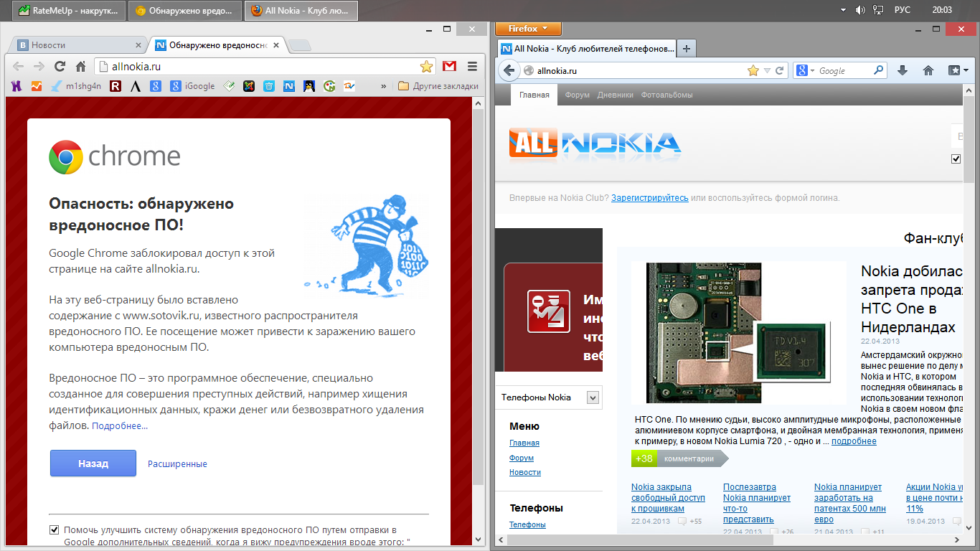Go to Firefox home page
Image resolution: width=980 pixels, height=551 pixels.
[x=928, y=70]
